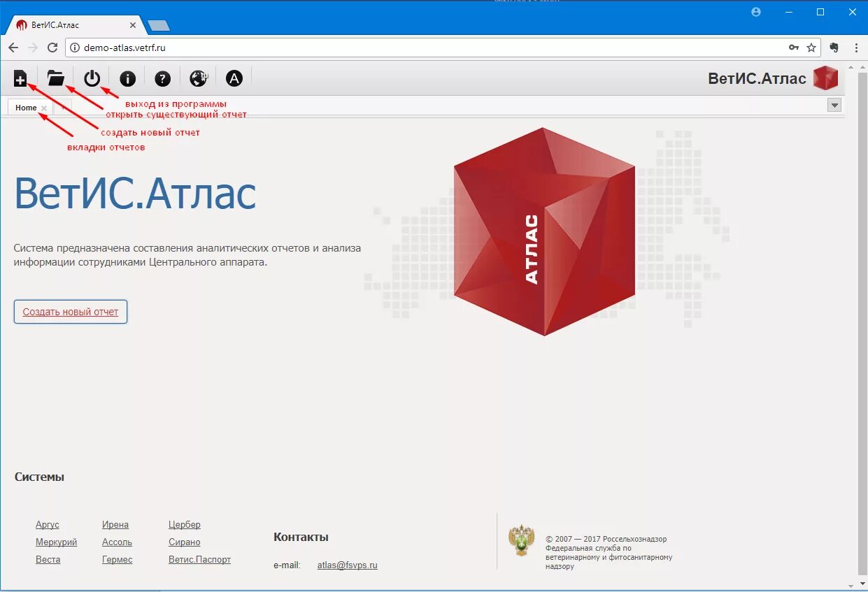Click the large АТЛАС red cube image

tap(545, 231)
